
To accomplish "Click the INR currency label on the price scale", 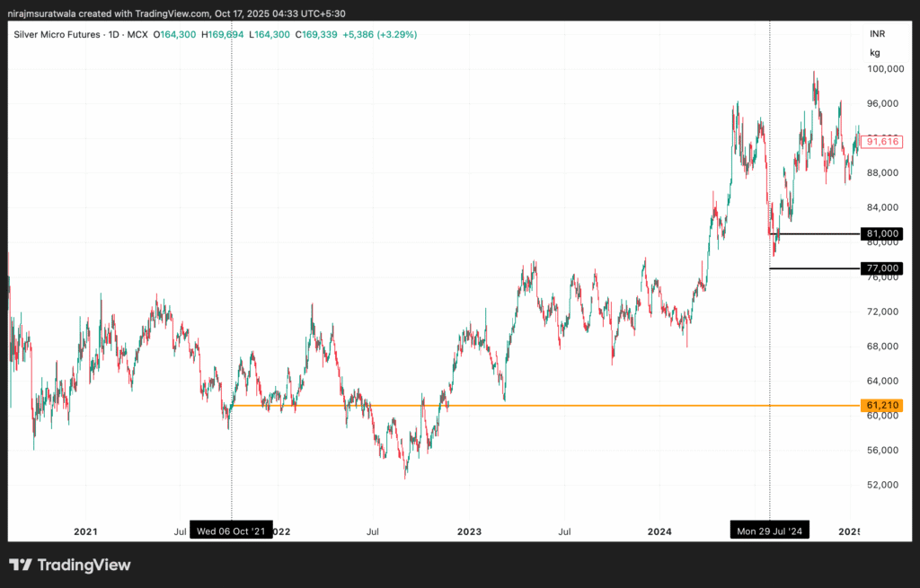I will (x=877, y=34).
